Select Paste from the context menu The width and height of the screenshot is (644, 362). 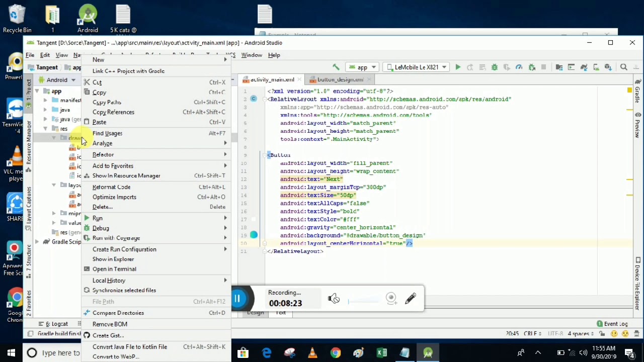click(x=156, y=122)
